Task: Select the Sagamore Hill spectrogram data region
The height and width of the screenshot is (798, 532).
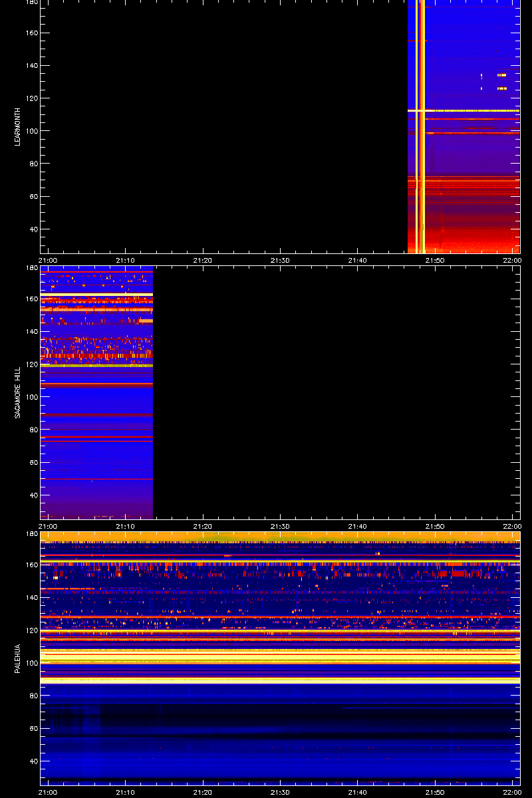Action: 97,392
